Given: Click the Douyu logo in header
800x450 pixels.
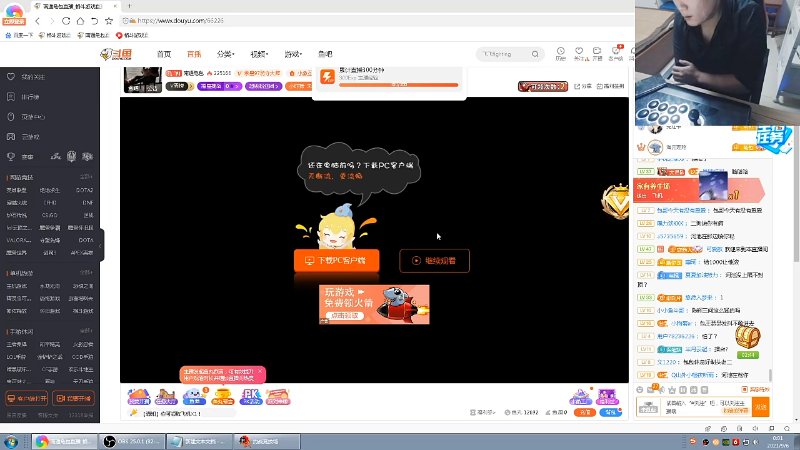Looking at the screenshot, I should (x=116, y=54).
